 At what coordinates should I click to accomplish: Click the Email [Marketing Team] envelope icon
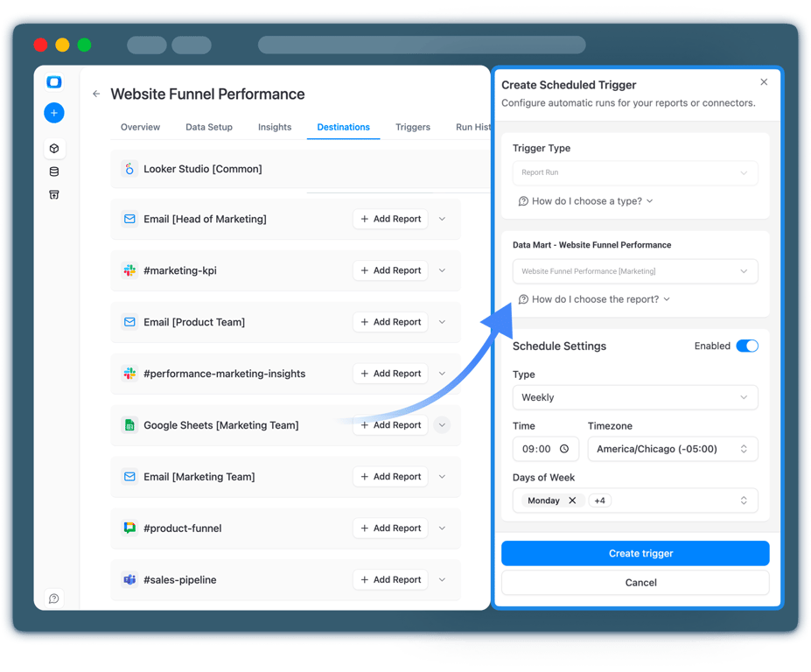(129, 477)
